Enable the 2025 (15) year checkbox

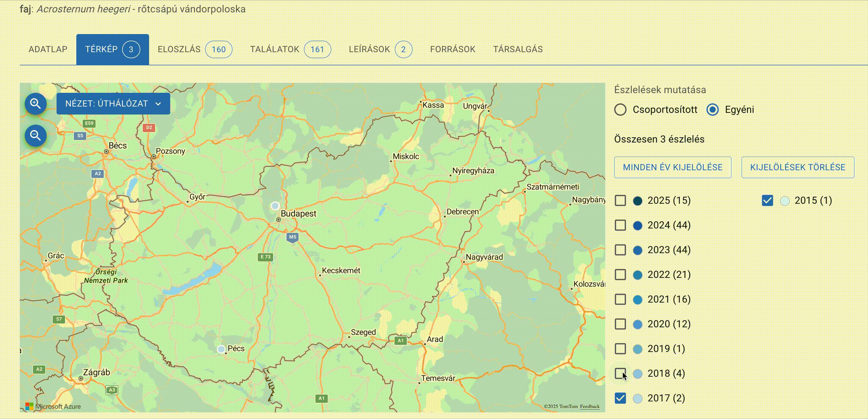pos(620,200)
